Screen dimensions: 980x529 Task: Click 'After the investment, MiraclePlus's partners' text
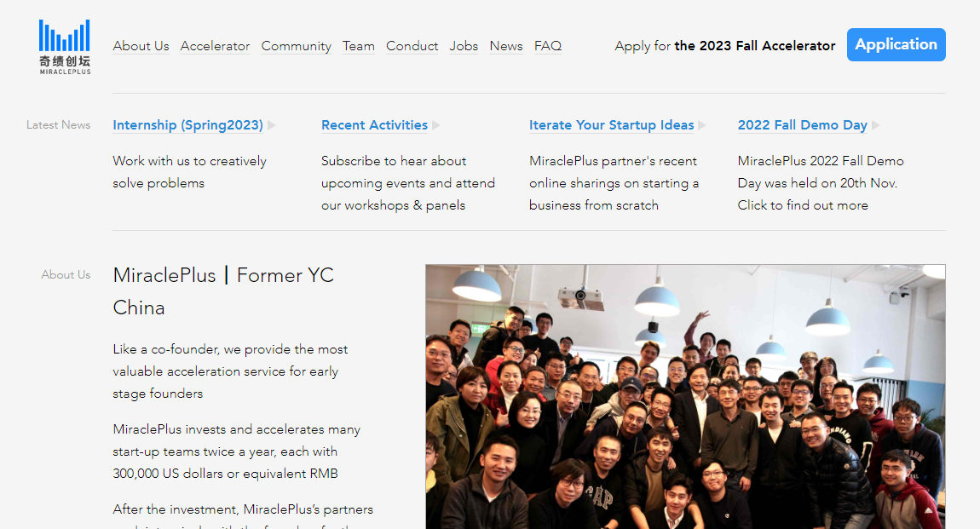[x=243, y=509]
